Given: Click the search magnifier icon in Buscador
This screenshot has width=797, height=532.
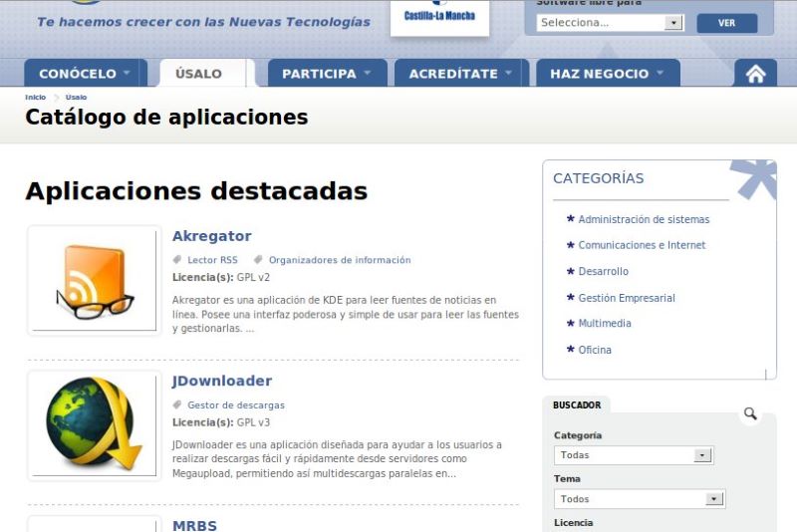Looking at the screenshot, I should click(750, 413).
